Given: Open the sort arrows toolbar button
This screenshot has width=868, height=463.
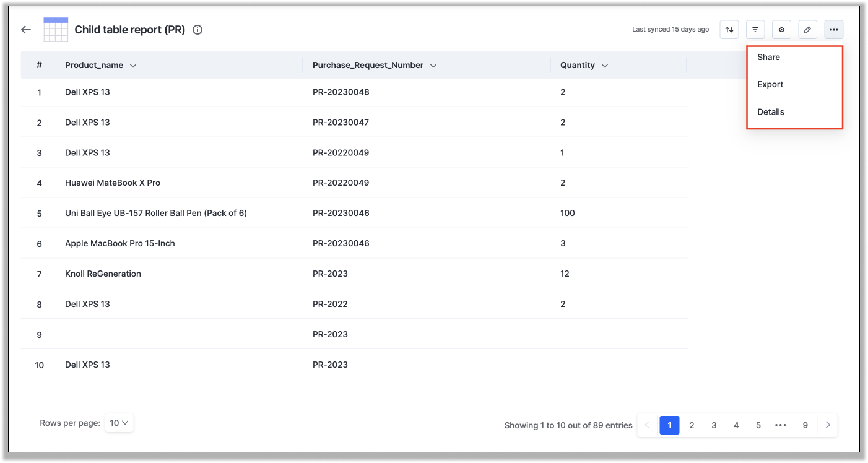Looking at the screenshot, I should tap(729, 30).
